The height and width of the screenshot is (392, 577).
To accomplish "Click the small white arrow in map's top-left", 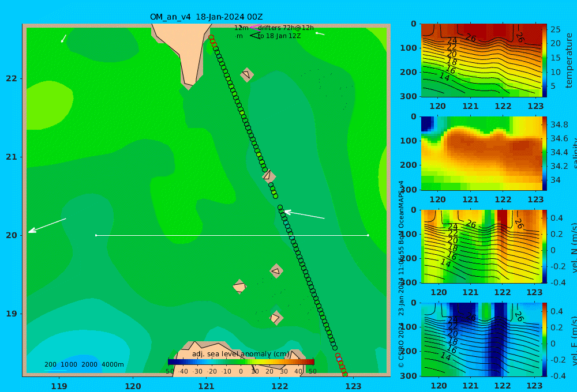I will (63, 38).
